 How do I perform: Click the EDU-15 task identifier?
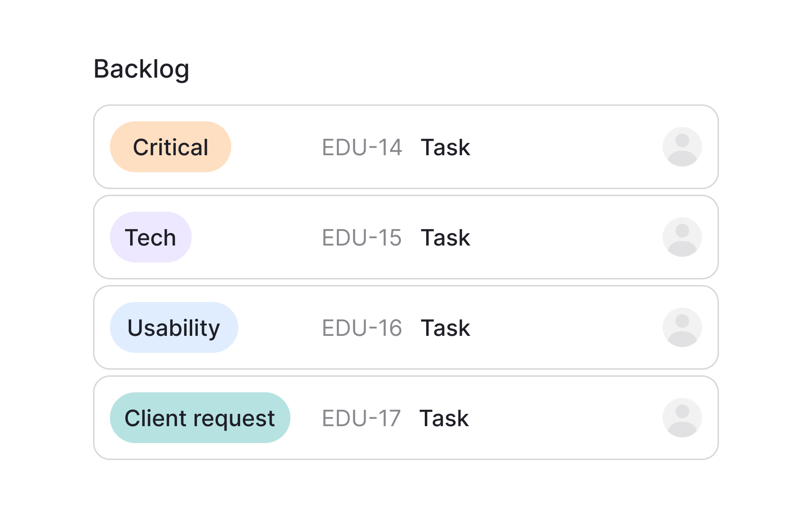[362, 238]
